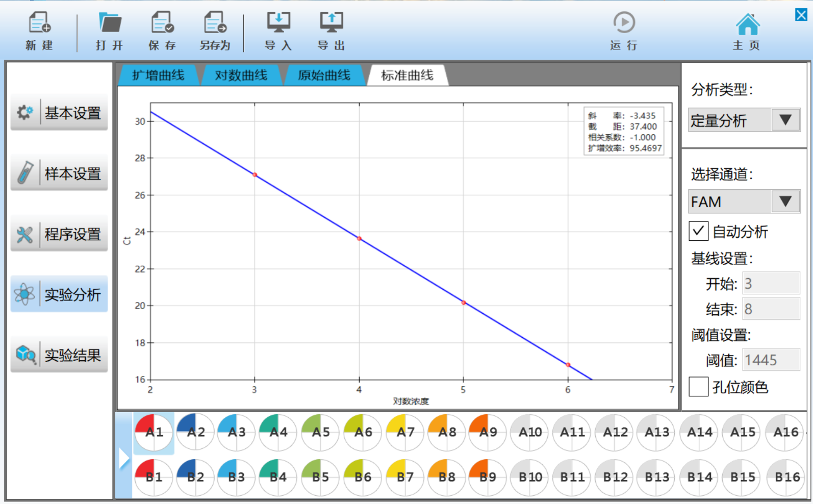Click the orange B9 well swatch
Image resolution: width=813 pixels, height=504 pixels.
point(487,477)
